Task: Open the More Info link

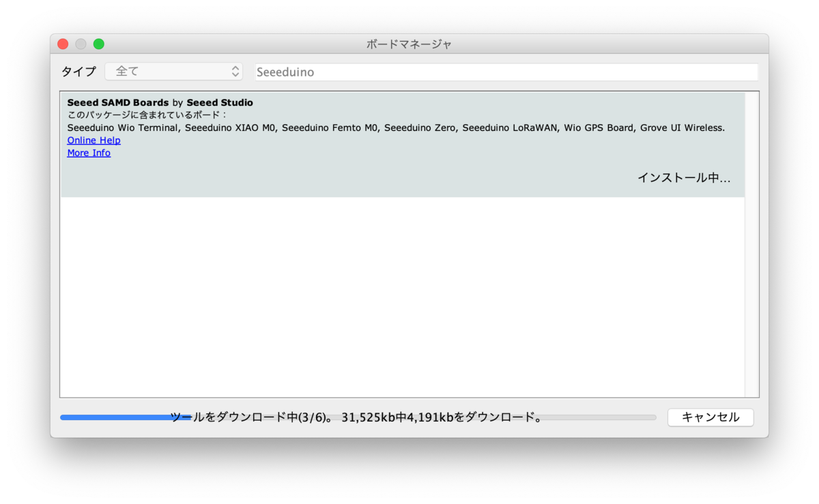Action: coord(88,152)
